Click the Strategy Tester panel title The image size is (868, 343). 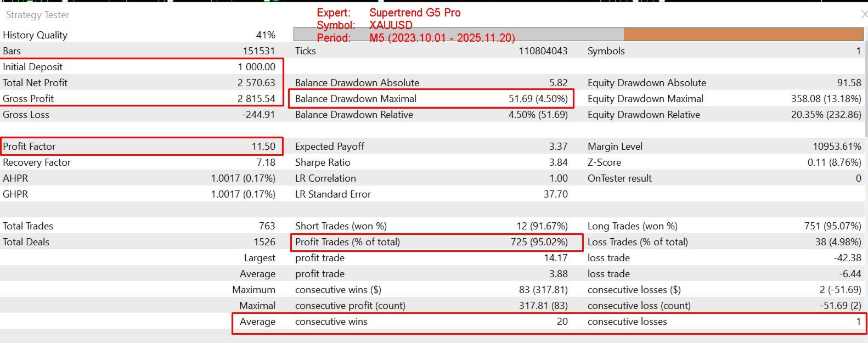coord(37,15)
